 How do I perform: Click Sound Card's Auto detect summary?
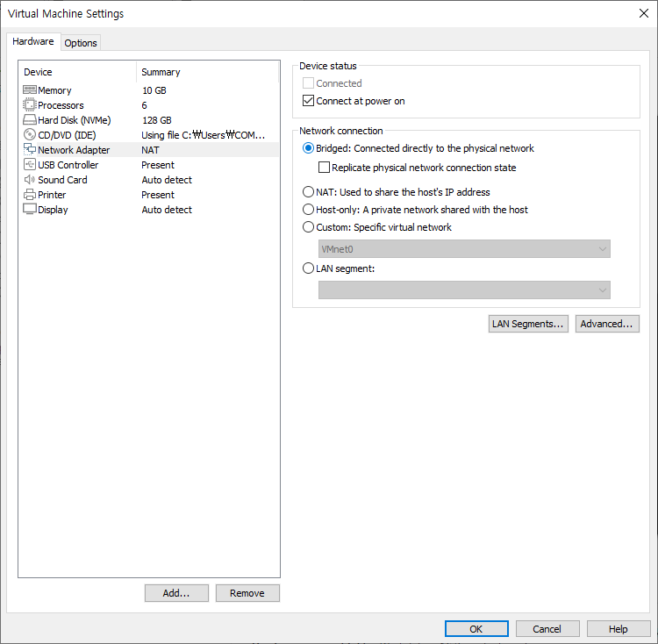(167, 180)
